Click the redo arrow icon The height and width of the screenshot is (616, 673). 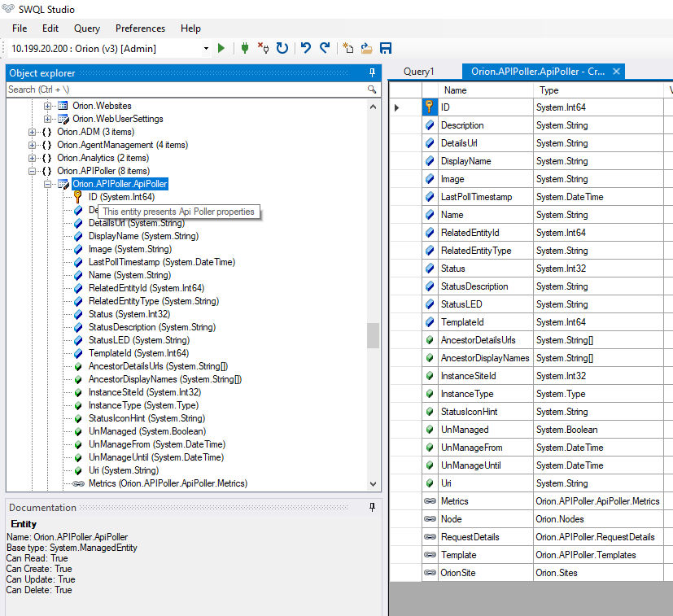(x=325, y=48)
